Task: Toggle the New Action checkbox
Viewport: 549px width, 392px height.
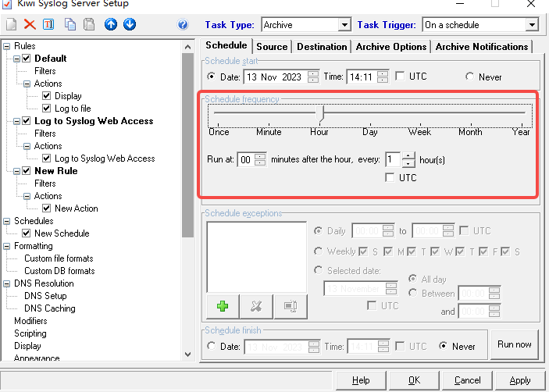Action: coord(47,208)
